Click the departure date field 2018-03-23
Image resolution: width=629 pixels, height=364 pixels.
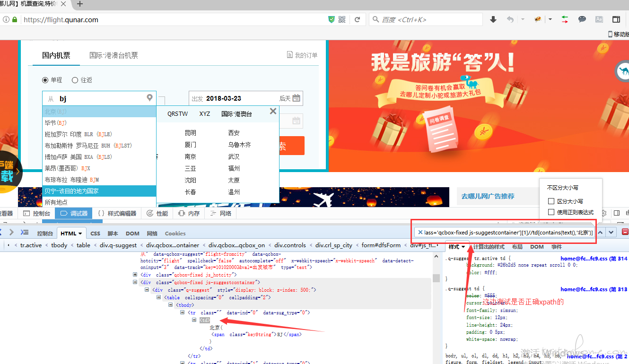point(245,98)
